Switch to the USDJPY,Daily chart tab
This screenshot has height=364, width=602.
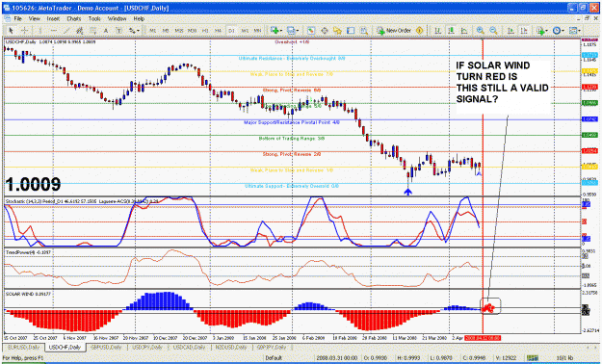click(146, 347)
